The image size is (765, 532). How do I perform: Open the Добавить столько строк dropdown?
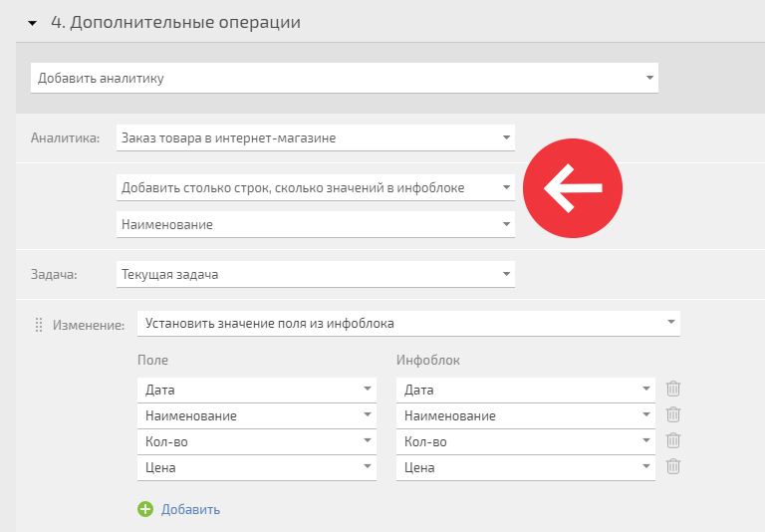pyautogui.click(x=316, y=188)
